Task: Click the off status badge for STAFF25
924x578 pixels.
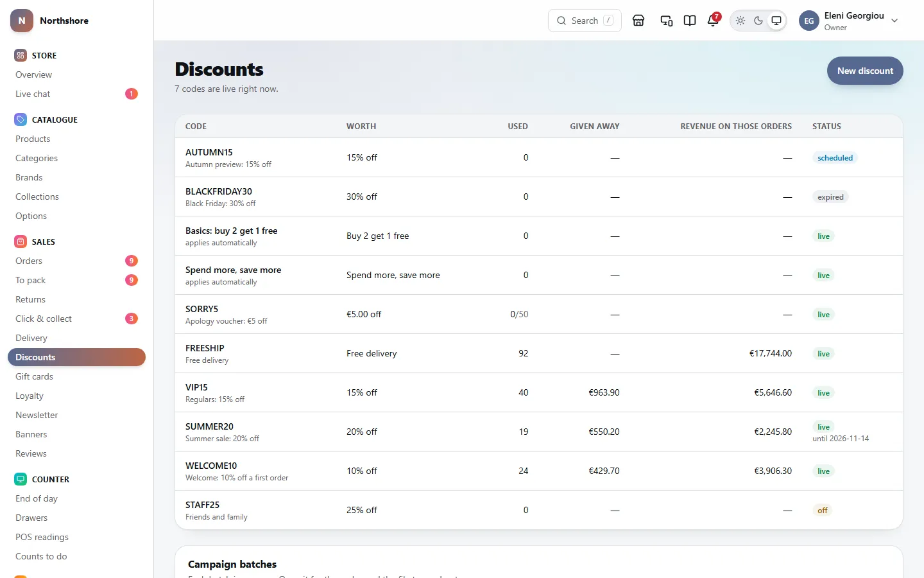Action: (x=823, y=511)
